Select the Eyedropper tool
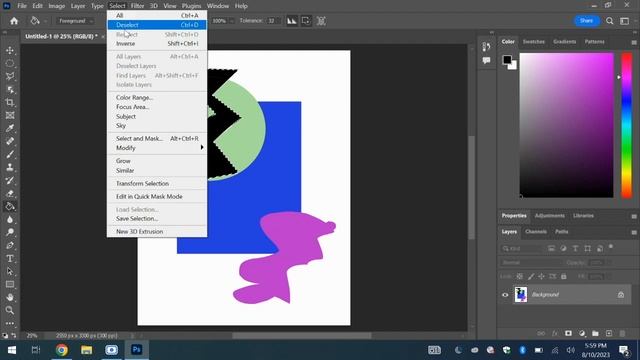 10,129
